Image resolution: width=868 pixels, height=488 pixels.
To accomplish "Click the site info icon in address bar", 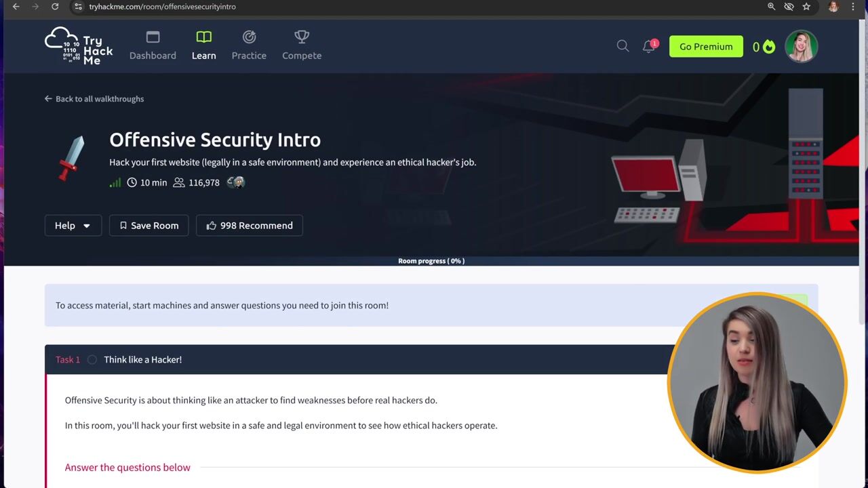I will (x=78, y=7).
